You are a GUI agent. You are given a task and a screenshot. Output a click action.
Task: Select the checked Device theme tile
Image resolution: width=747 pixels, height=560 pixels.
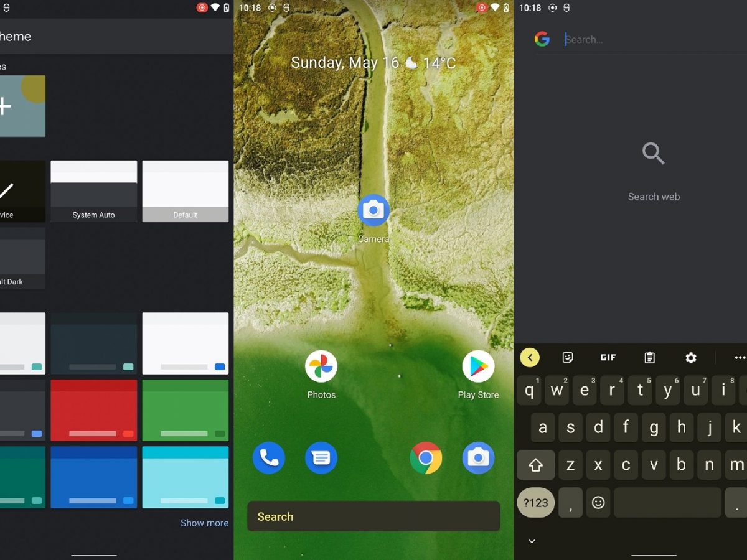click(22, 191)
